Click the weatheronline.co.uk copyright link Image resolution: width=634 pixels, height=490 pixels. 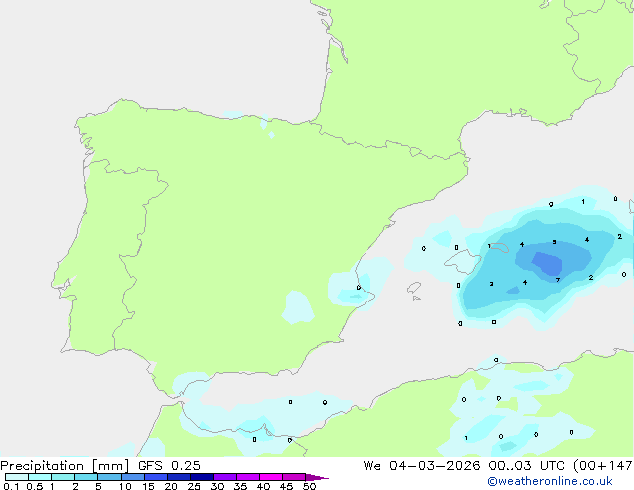click(550, 481)
